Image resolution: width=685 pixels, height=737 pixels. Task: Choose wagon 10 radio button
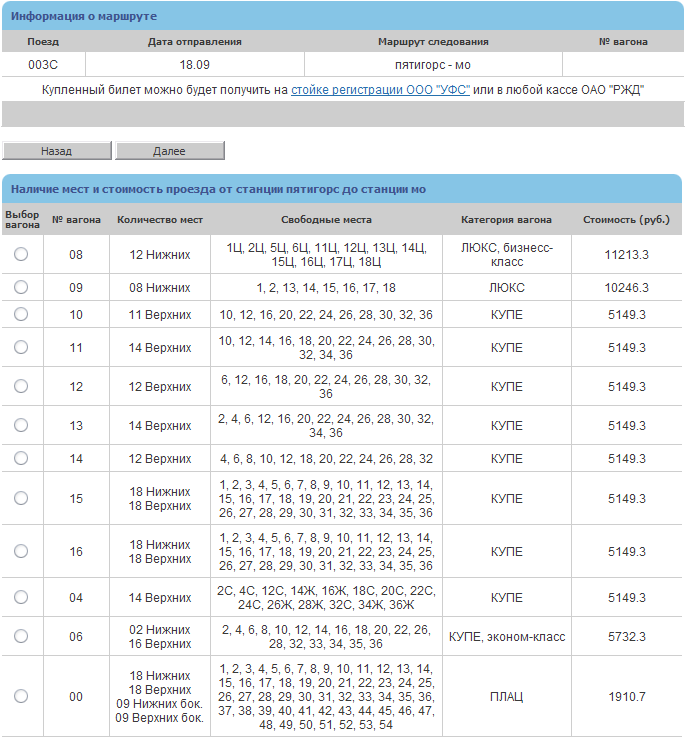click(21, 315)
